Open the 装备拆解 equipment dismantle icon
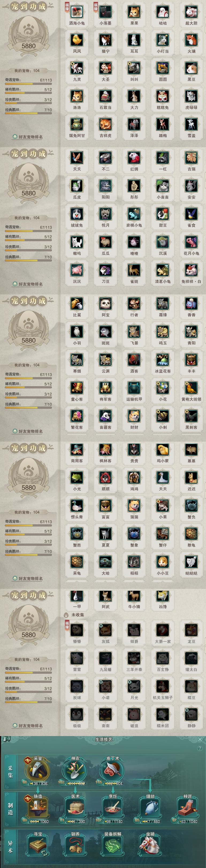Screen dimensions: 206x868 click(x=113, y=846)
